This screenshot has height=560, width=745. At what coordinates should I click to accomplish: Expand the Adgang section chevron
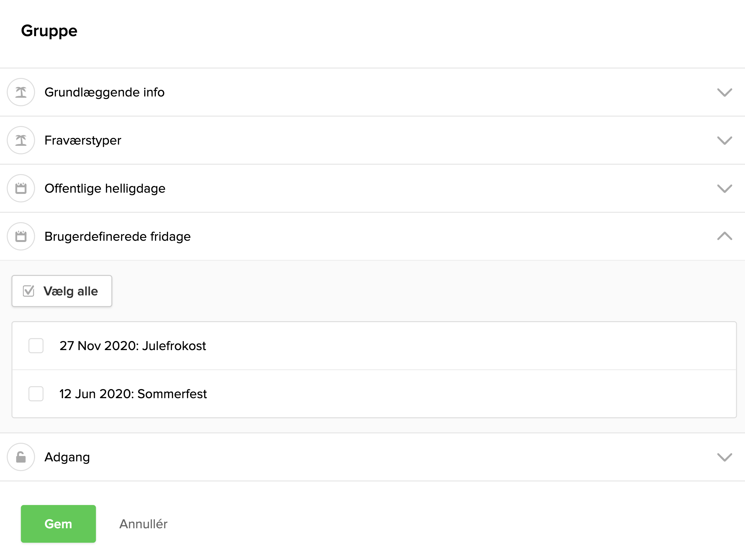725,457
